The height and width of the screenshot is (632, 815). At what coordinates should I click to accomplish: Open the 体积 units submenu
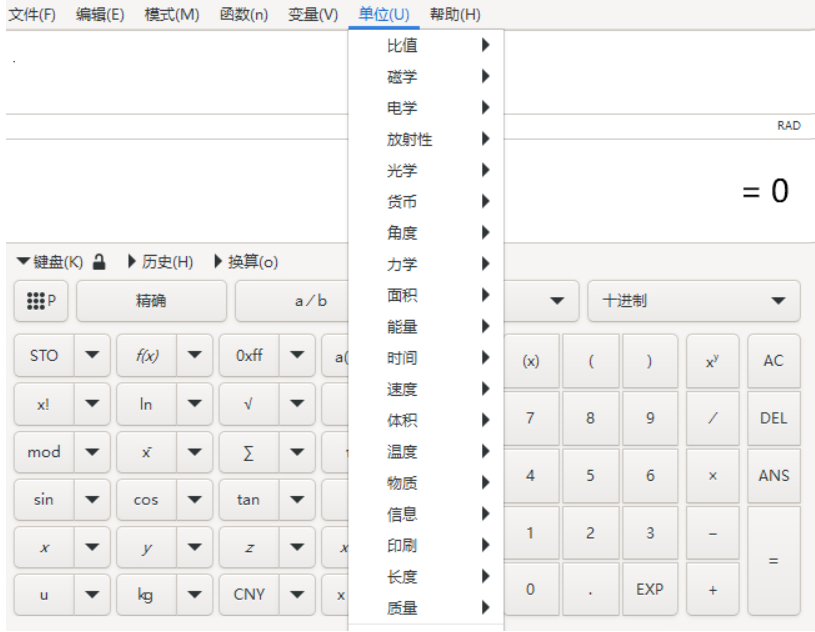pos(426,420)
